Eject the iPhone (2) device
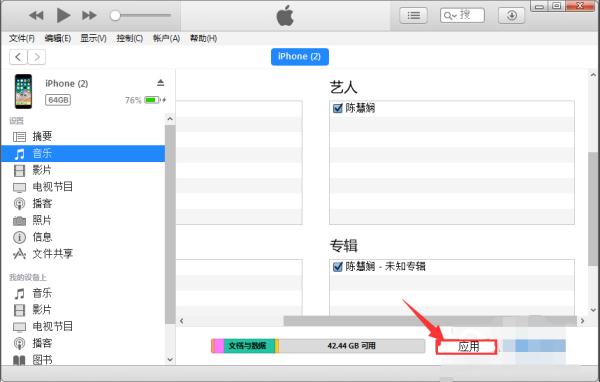Viewport: 600px width, 382px height. coord(160,83)
